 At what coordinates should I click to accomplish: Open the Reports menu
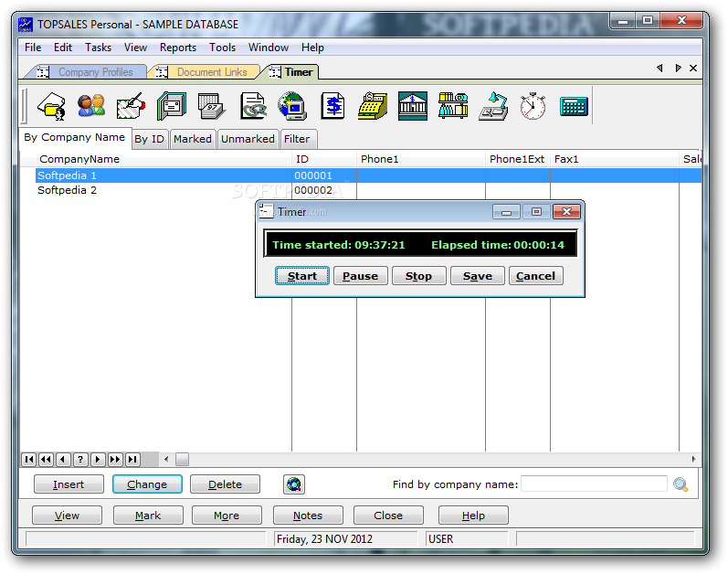(178, 48)
